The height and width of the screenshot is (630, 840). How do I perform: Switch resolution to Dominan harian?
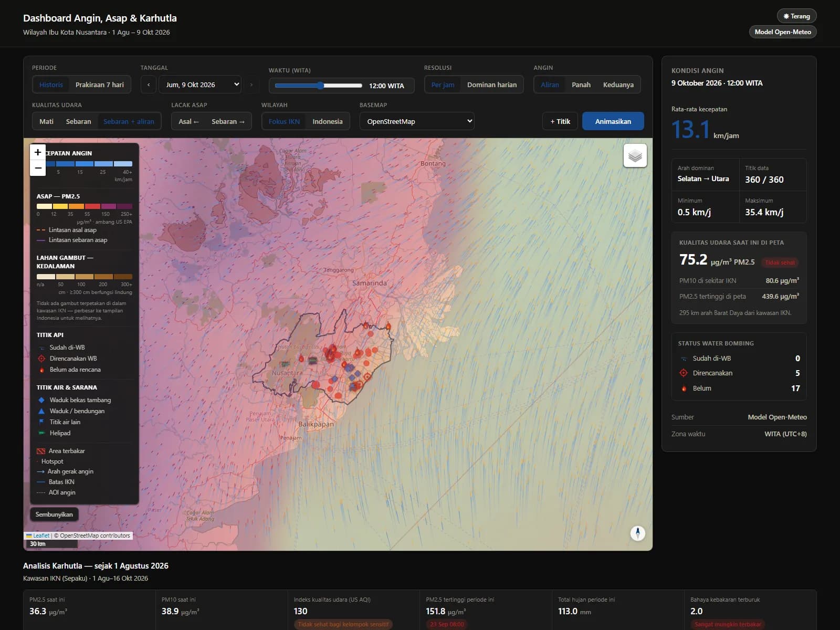[x=492, y=85]
